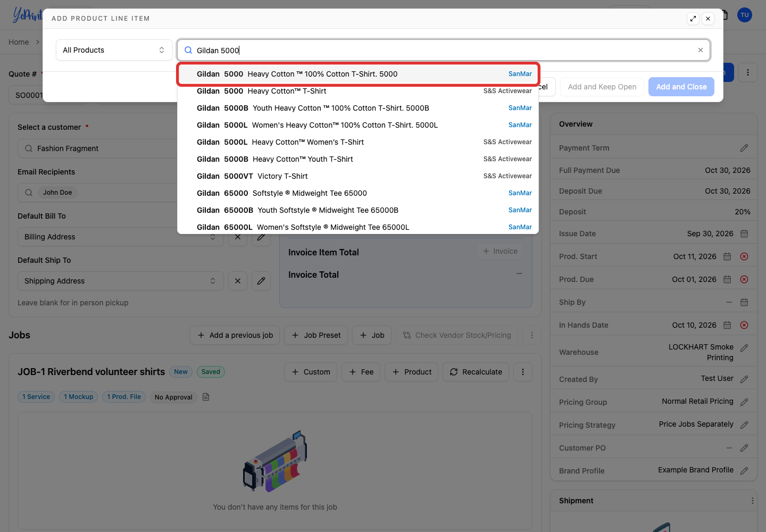Open the JOB-1 notes document icon
766x532 pixels.
[206, 397]
